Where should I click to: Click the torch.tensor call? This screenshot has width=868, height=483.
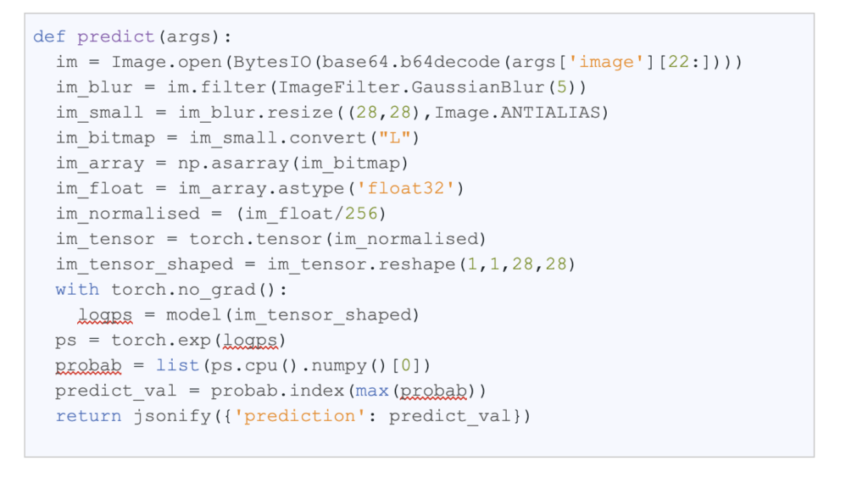coord(244,239)
